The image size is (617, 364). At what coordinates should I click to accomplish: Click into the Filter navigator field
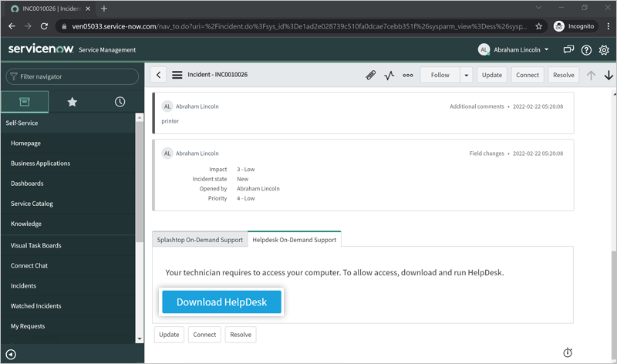pos(73,76)
